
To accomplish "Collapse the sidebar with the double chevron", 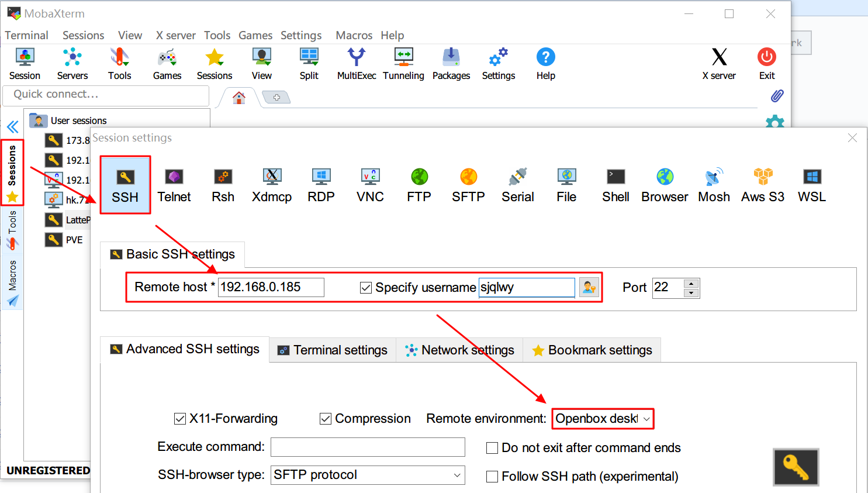I will pyautogui.click(x=12, y=127).
